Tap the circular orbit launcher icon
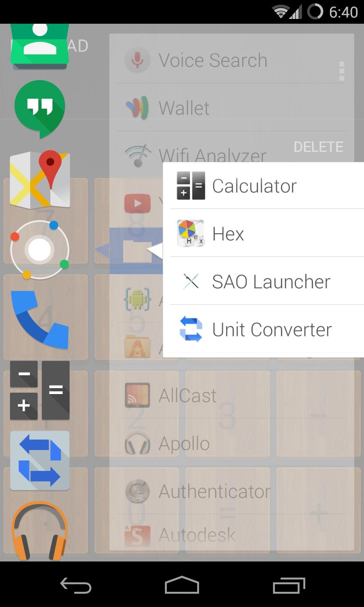 [40, 249]
